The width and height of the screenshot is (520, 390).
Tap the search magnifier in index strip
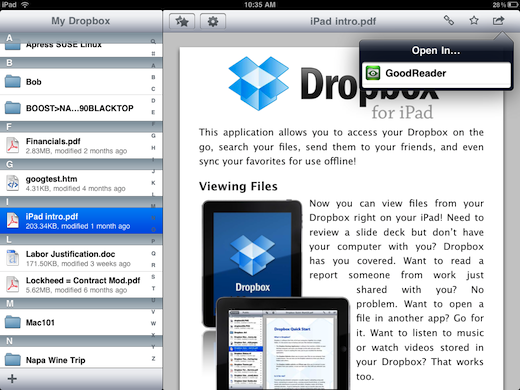[x=153, y=42]
